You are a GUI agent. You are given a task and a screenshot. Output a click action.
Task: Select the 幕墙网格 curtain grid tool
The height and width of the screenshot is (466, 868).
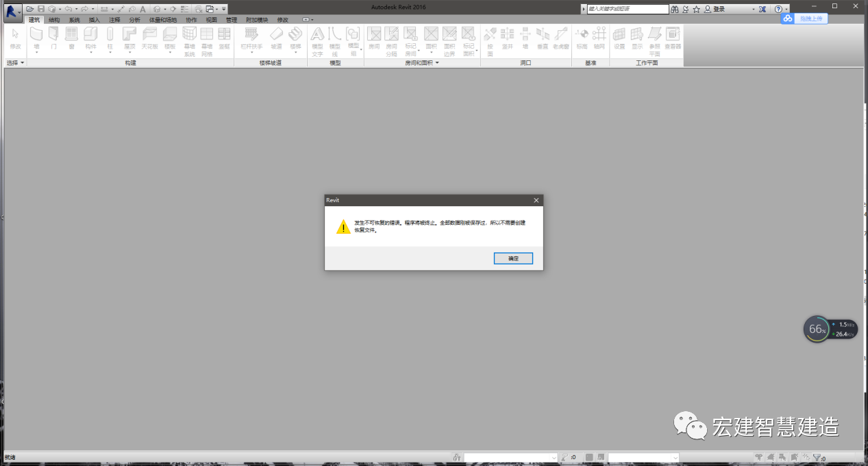click(207, 40)
